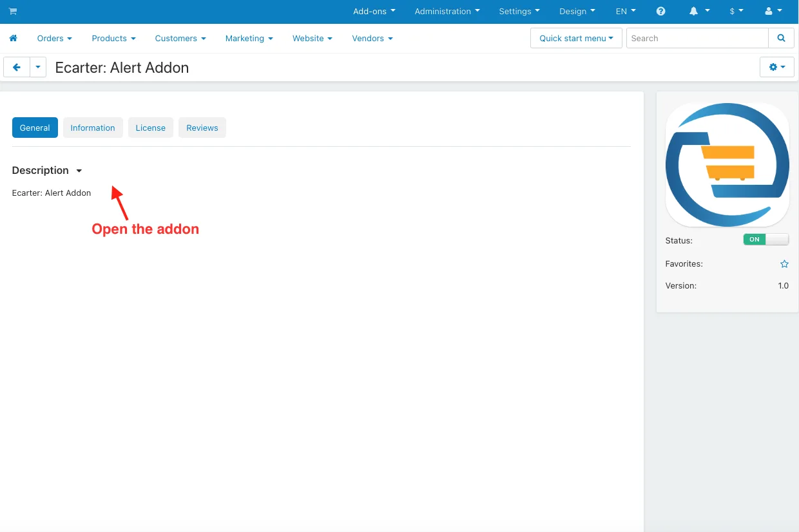Switch to the Information tab
799x532 pixels.
[x=93, y=128]
